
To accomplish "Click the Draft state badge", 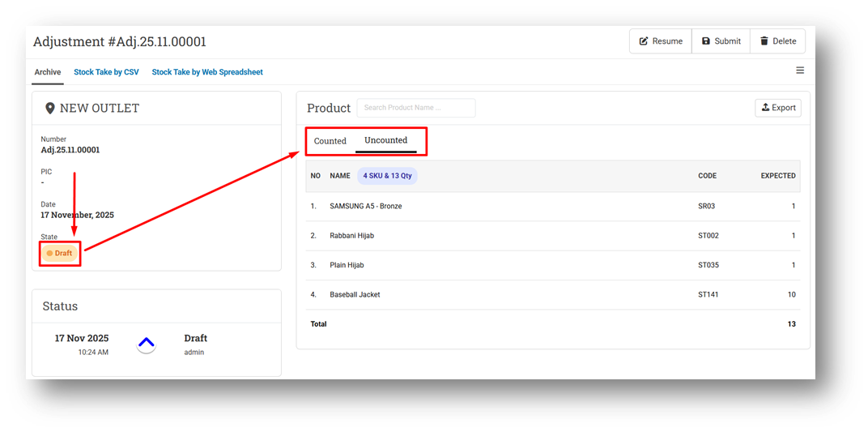I will (60, 253).
